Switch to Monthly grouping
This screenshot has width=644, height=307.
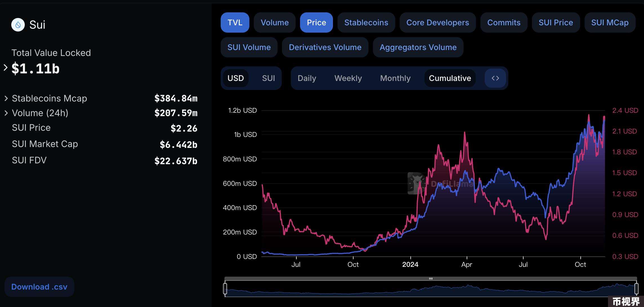[x=395, y=78]
